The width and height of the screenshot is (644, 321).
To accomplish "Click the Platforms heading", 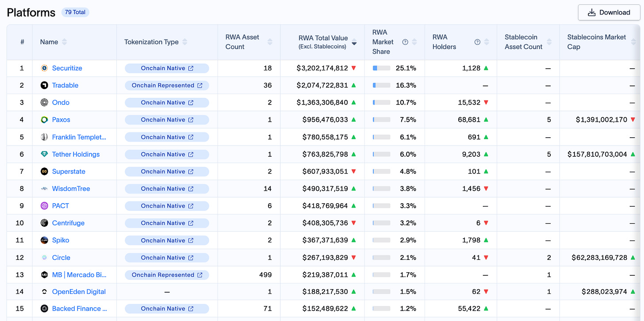I will tap(31, 12).
